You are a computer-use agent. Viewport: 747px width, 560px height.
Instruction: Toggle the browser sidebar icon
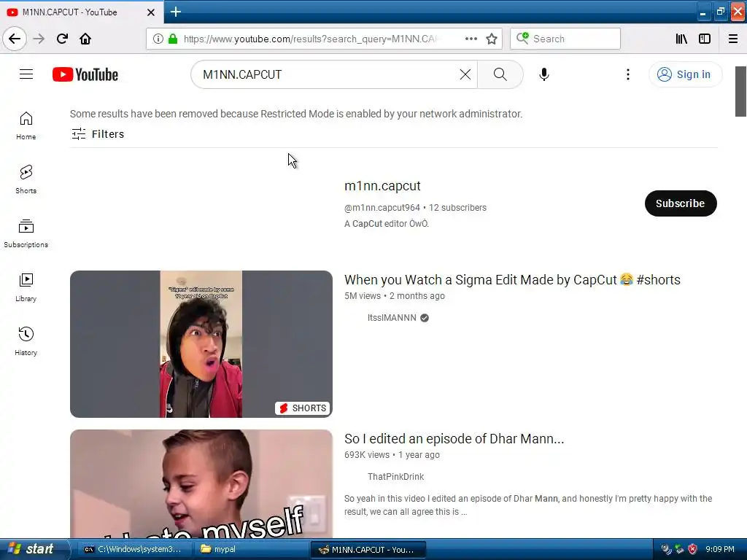click(x=705, y=39)
